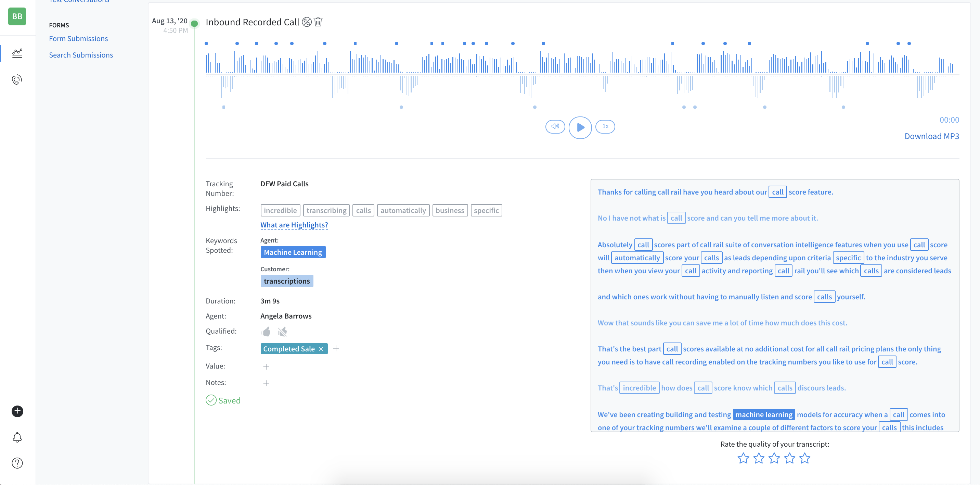Add a new tag with plus icon

point(336,348)
